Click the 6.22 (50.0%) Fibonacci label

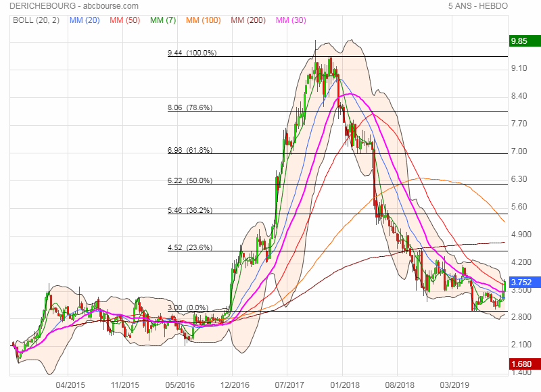[x=190, y=180]
